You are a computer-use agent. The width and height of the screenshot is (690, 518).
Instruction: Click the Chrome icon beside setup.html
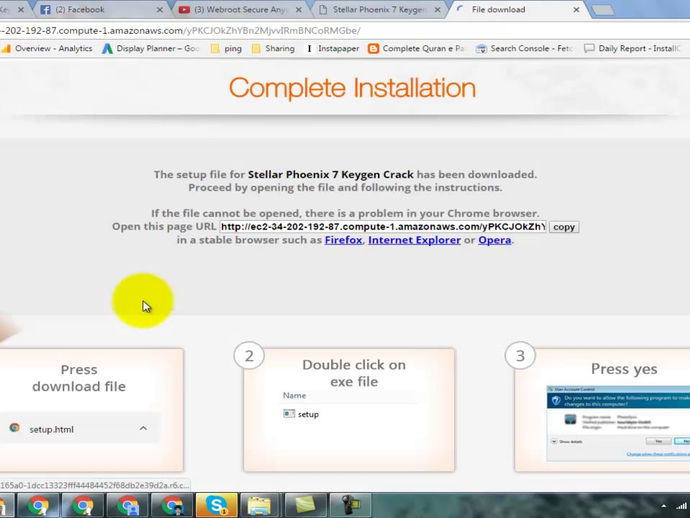(x=15, y=428)
